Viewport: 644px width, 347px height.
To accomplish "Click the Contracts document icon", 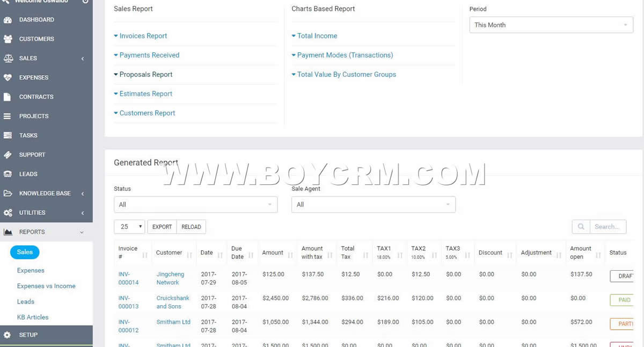I will tap(8, 97).
